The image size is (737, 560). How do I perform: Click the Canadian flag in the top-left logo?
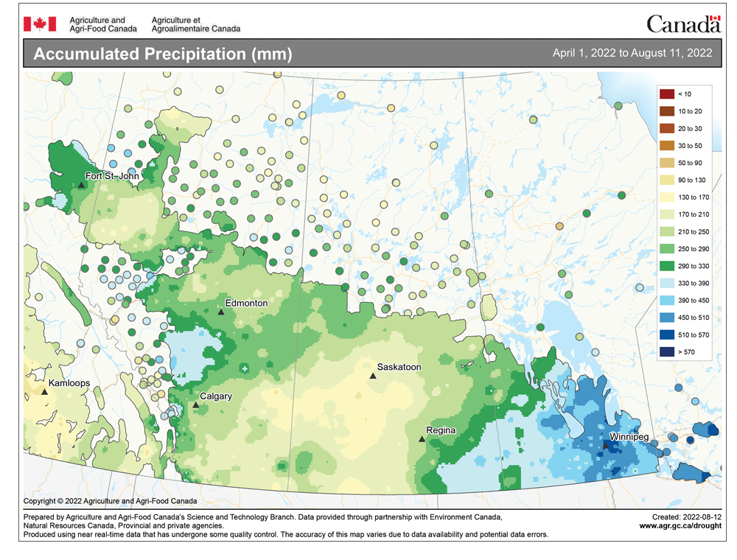click(39, 22)
